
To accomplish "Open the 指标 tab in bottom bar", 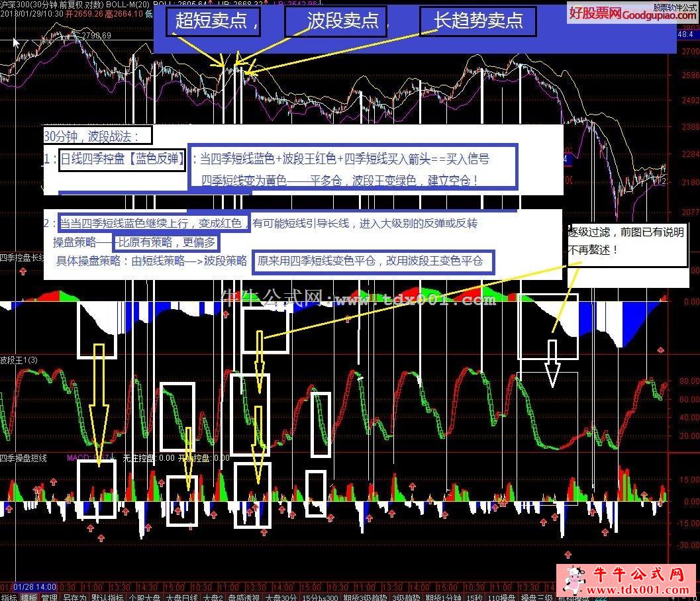I will [9, 598].
